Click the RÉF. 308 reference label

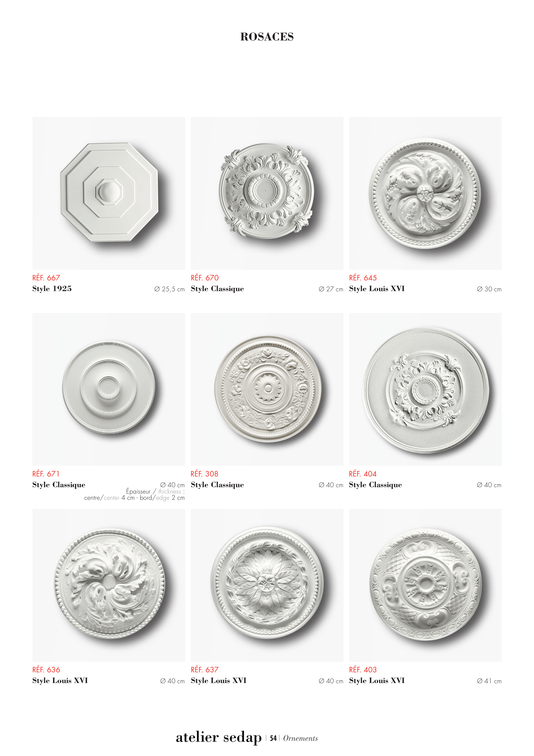click(204, 474)
